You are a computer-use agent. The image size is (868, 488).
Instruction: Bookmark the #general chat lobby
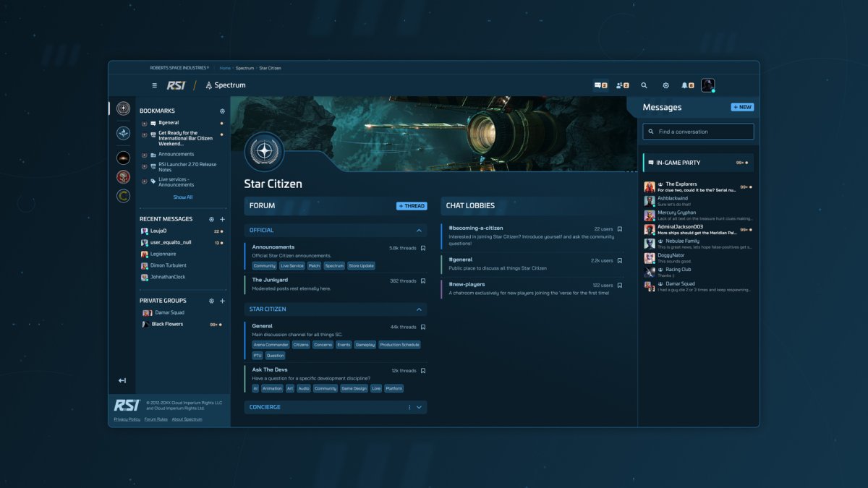click(620, 260)
